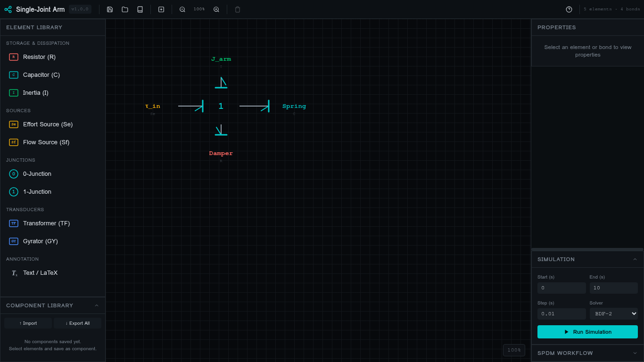Viewport: 644px width, 362px height.
Task: Select the bond from junction to Spring
Action: 254,106
